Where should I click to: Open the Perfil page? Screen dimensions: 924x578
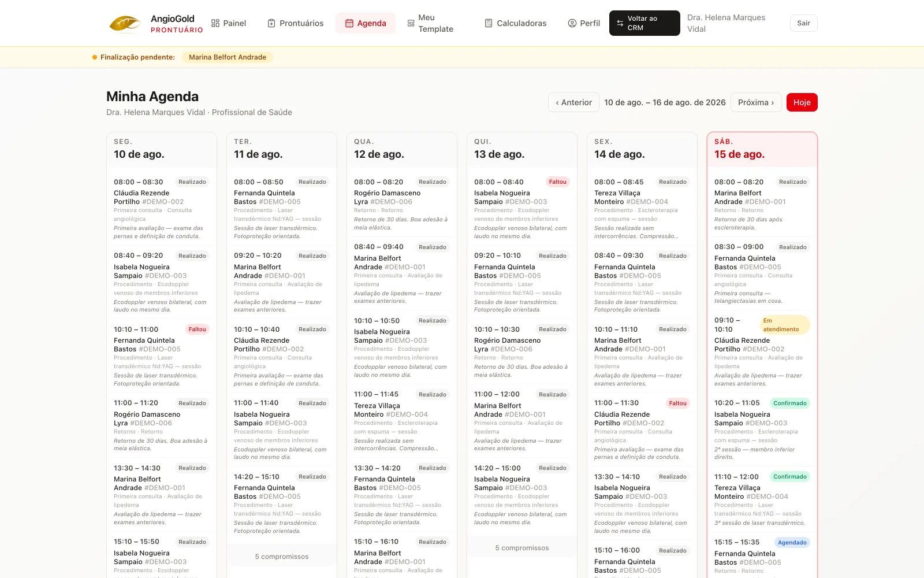[584, 23]
